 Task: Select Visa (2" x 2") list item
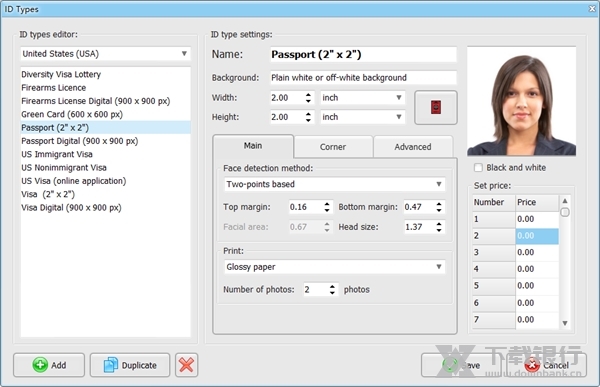pyautogui.click(x=106, y=194)
